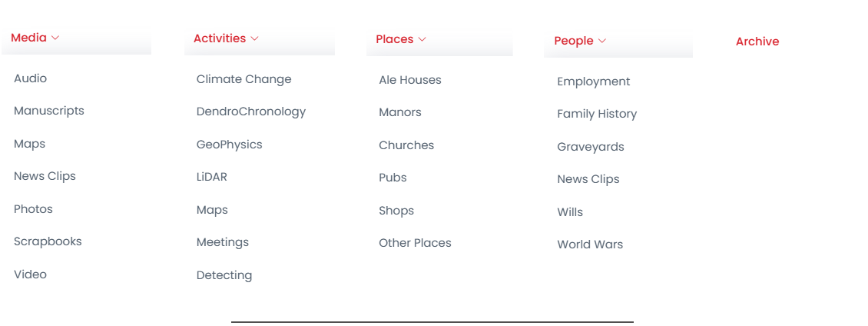The height and width of the screenshot is (326, 868).
Task: Open the LiDAR activities page
Action: [x=211, y=177]
